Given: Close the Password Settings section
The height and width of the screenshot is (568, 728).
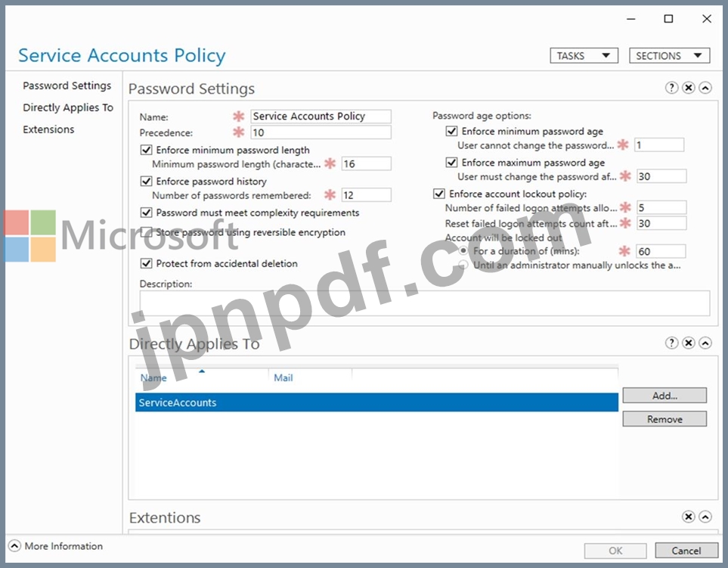Looking at the screenshot, I should click(689, 88).
